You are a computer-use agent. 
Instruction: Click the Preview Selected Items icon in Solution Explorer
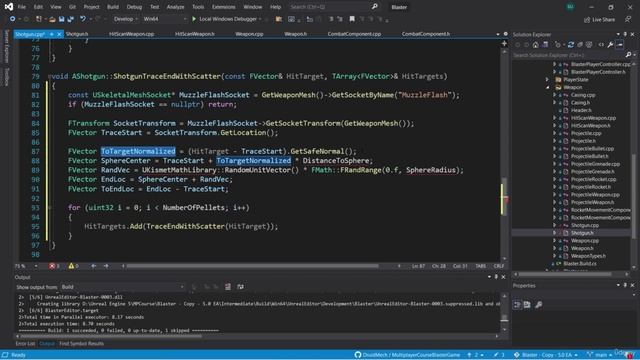click(x=620, y=45)
